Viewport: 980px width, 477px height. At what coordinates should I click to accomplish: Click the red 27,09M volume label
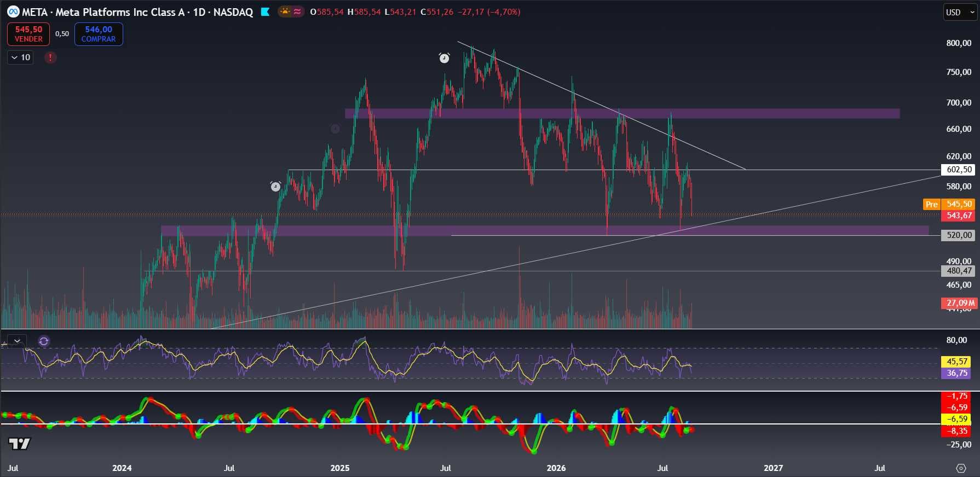pos(959,303)
